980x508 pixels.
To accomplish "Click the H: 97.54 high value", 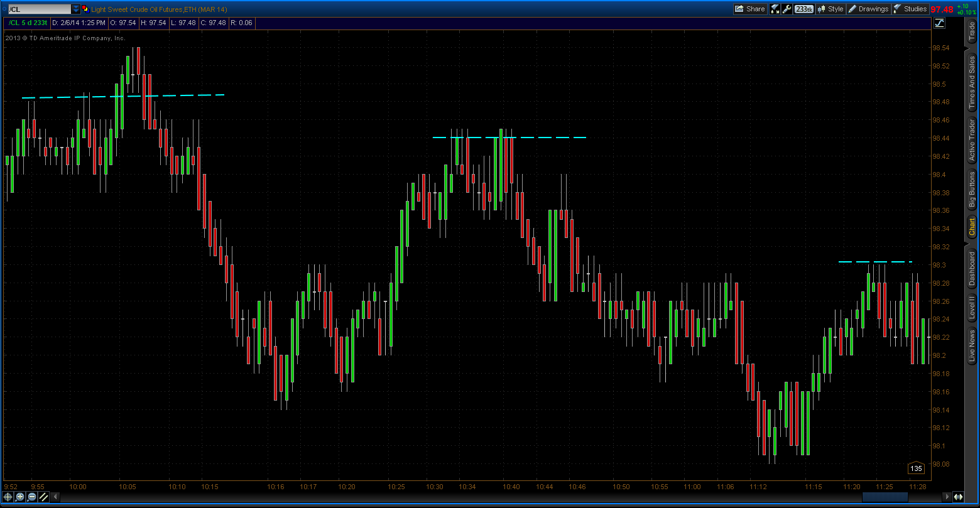I will 153,23.
